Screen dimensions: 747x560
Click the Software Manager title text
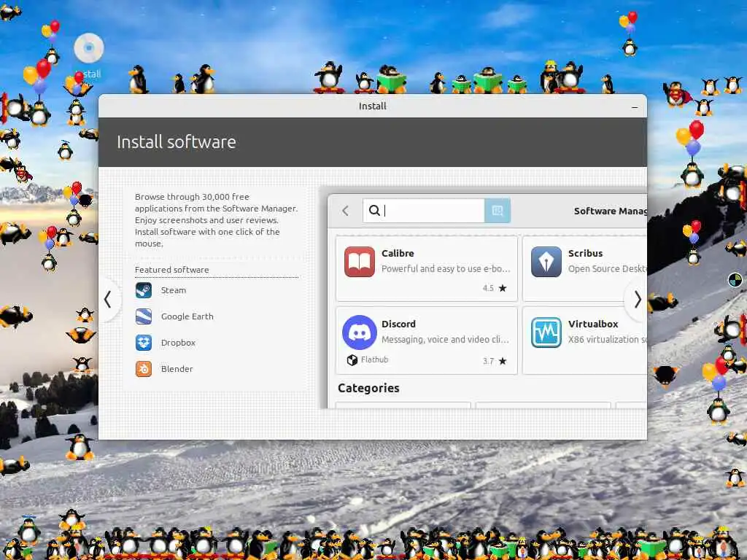[x=611, y=211]
